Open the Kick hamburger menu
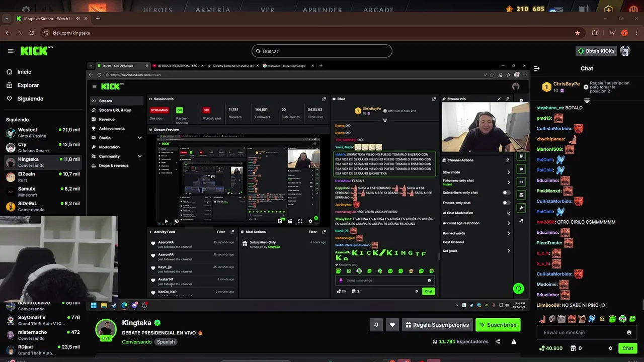Image resolution: width=644 pixels, height=362 pixels. 11,51
